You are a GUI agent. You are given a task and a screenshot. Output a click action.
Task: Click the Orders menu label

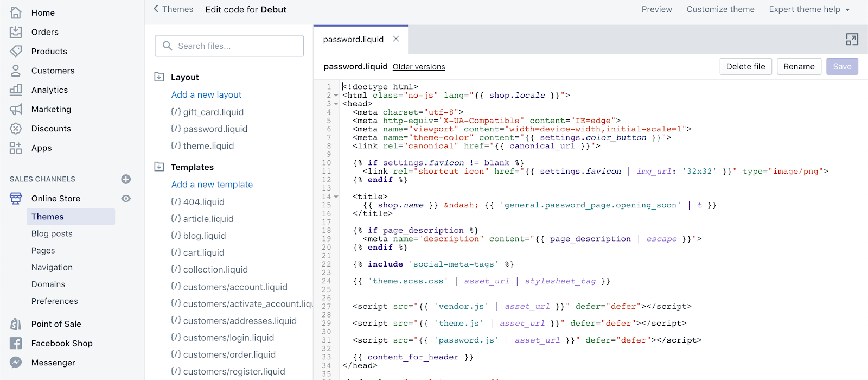pyautogui.click(x=45, y=32)
